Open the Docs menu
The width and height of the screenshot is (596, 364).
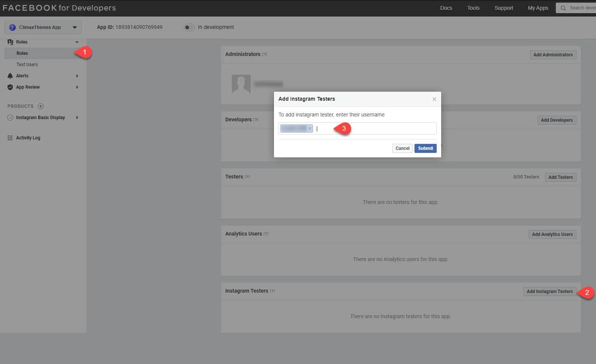(446, 8)
